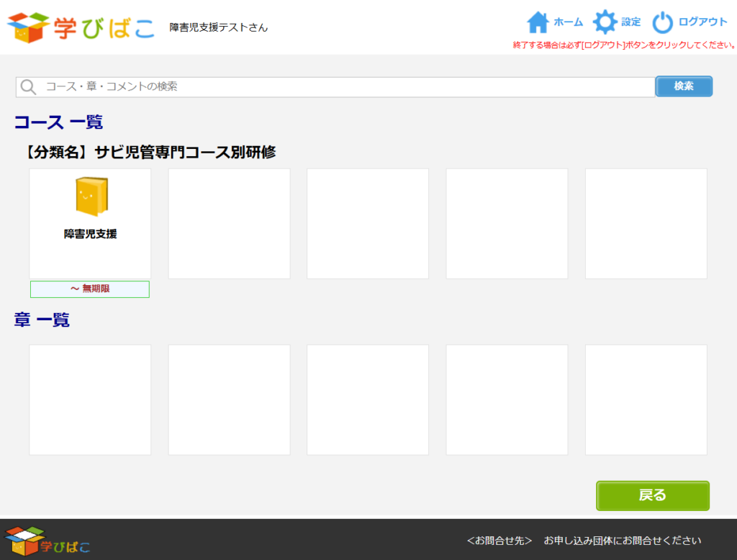This screenshot has height=560, width=737.
Task: Click the 障害児支援テストさん user name
Action: [x=219, y=27]
